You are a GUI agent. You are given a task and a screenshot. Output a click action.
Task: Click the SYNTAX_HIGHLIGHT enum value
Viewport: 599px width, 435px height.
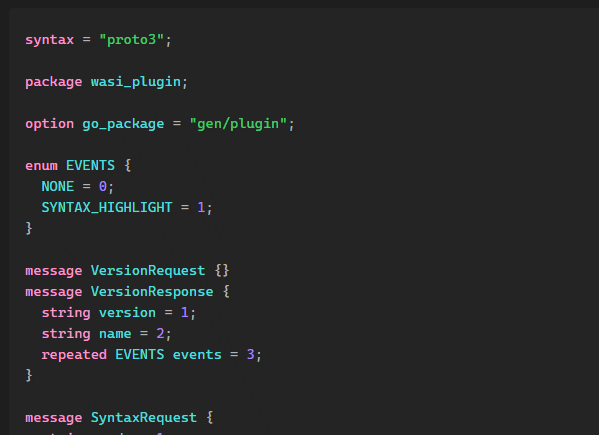(107, 208)
